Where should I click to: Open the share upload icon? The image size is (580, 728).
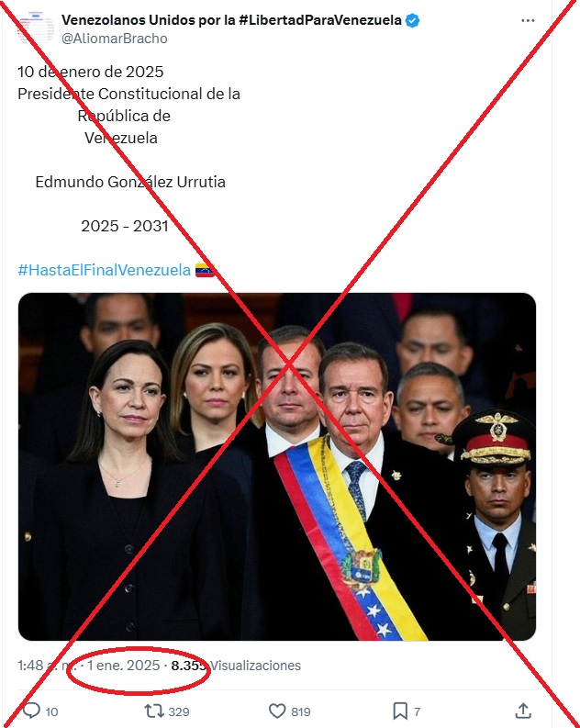click(523, 711)
